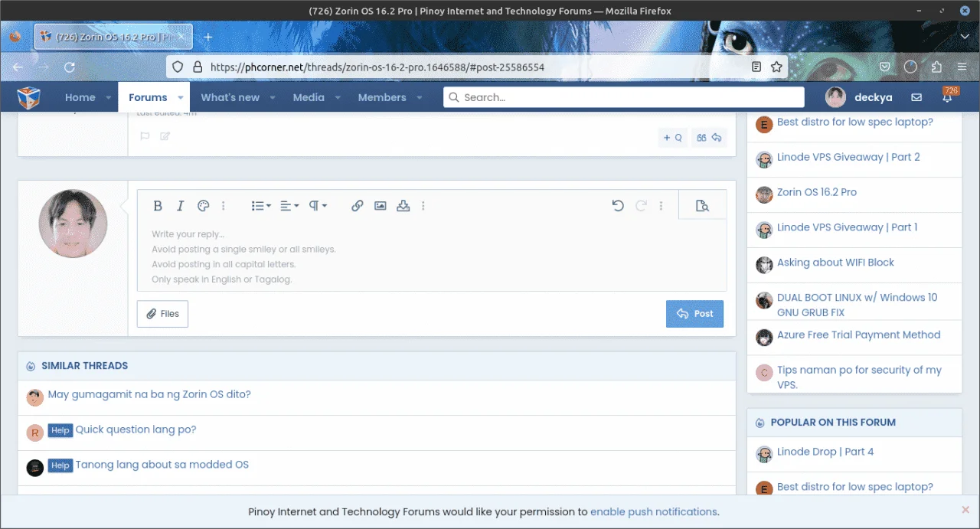Click into the Write your reply text area
980x529 pixels.
432,256
